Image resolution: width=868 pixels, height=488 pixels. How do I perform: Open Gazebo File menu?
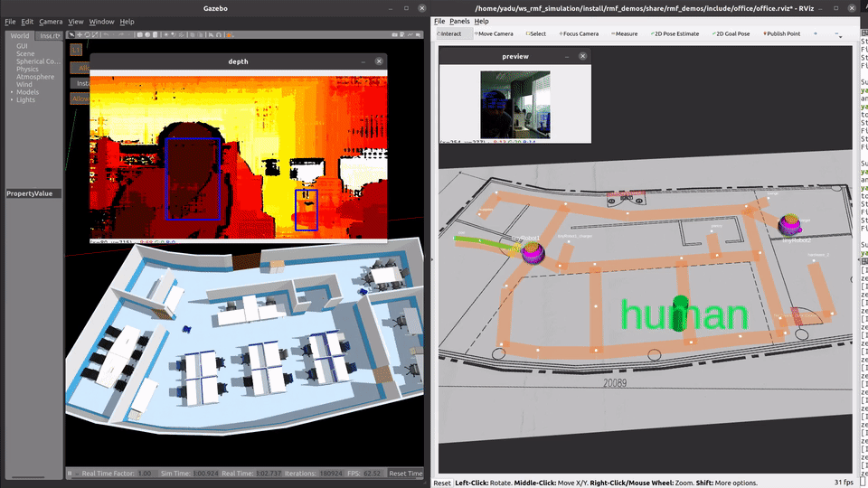click(10, 22)
